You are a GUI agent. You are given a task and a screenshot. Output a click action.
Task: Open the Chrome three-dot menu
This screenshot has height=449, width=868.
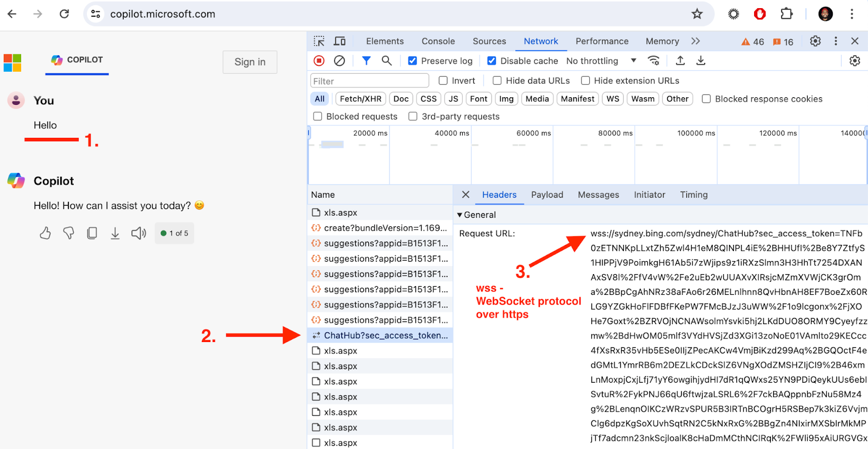coord(852,14)
